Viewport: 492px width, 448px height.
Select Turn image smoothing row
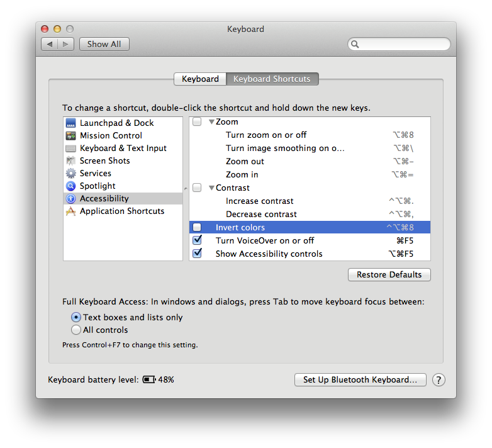click(x=310, y=148)
